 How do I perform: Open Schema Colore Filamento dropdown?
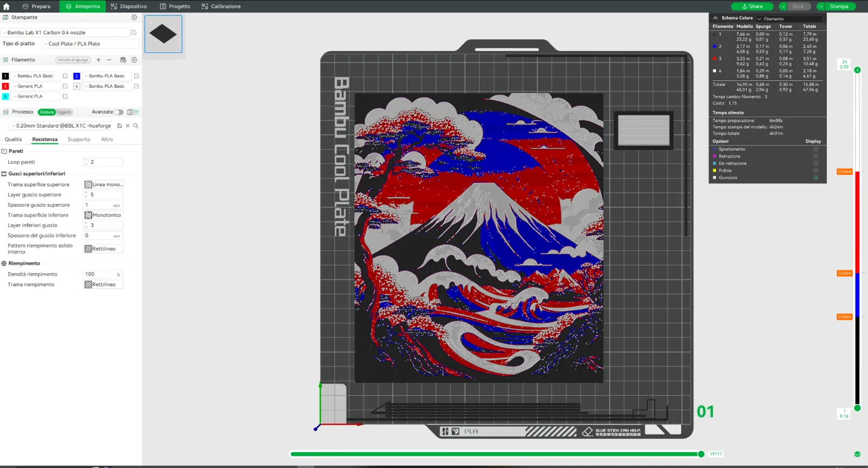(789, 18)
